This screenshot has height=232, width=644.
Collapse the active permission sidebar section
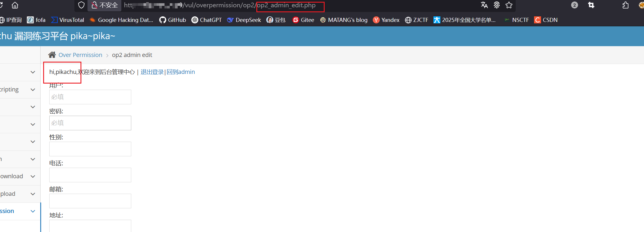coord(33,211)
